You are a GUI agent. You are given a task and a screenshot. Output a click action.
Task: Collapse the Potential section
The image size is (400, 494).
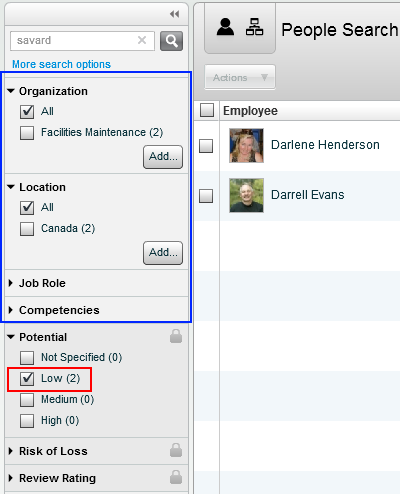click(x=11, y=337)
